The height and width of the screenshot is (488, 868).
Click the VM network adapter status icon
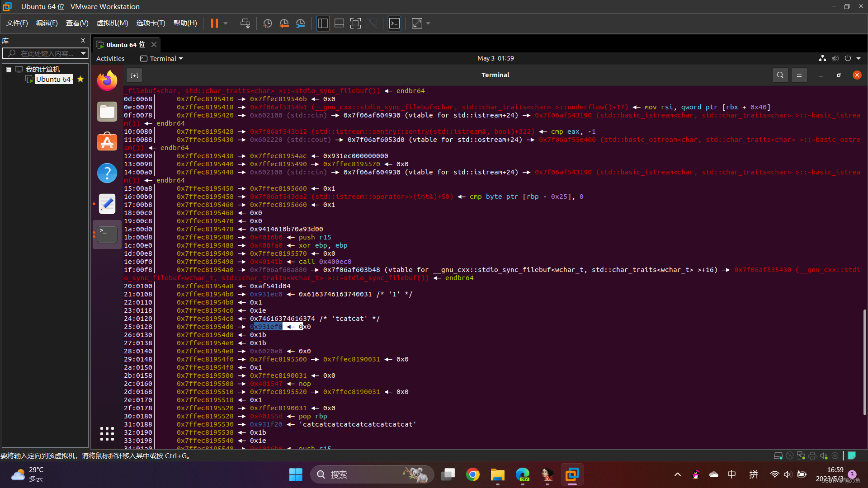801,455
